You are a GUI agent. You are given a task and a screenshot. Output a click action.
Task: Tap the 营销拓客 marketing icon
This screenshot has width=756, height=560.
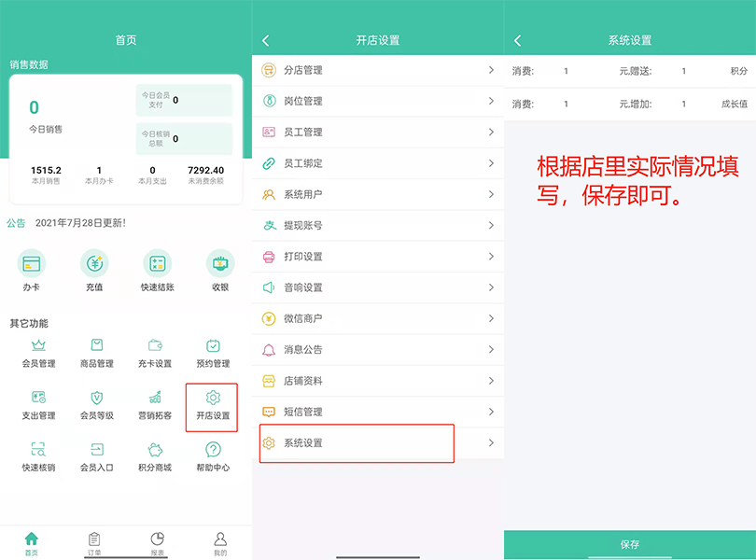(x=155, y=398)
